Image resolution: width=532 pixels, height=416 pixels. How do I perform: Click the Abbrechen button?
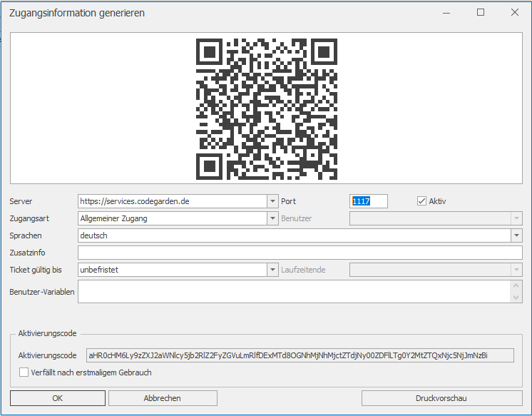point(163,398)
